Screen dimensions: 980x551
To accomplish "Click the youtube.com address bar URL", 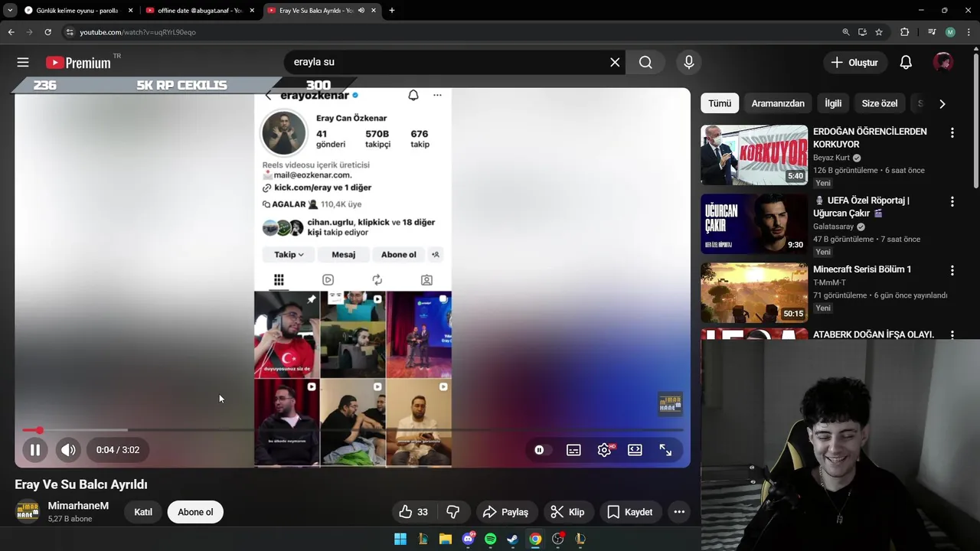I will (x=138, y=32).
